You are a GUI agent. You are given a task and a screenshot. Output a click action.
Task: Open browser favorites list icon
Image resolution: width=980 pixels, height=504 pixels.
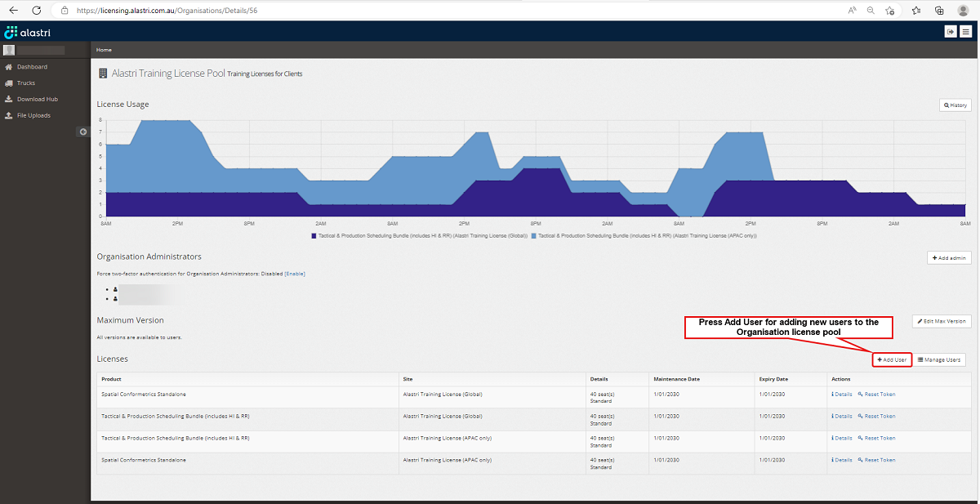(915, 11)
